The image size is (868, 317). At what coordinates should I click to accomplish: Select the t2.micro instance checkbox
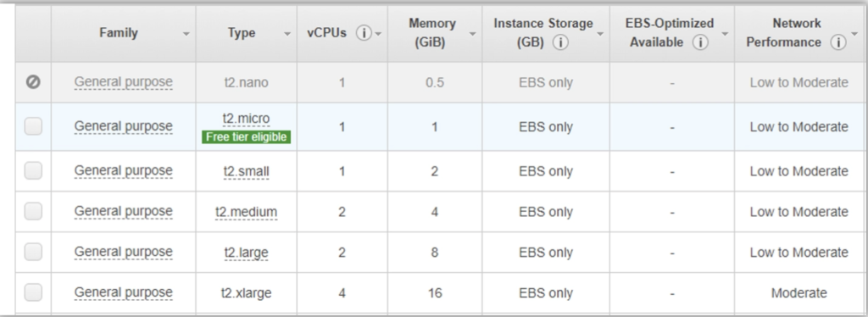(33, 126)
